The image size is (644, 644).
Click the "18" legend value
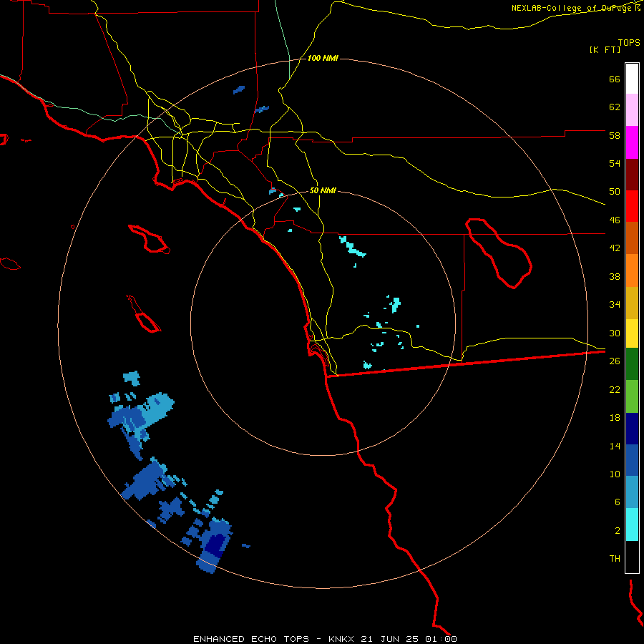pyautogui.click(x=615, y=418)
